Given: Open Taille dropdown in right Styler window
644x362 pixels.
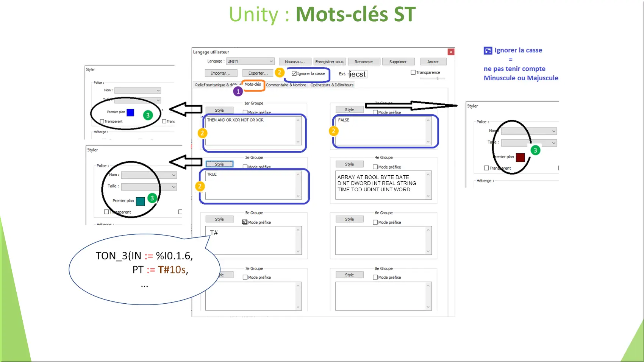Looking at the screenshot, I should pos(529,143).
